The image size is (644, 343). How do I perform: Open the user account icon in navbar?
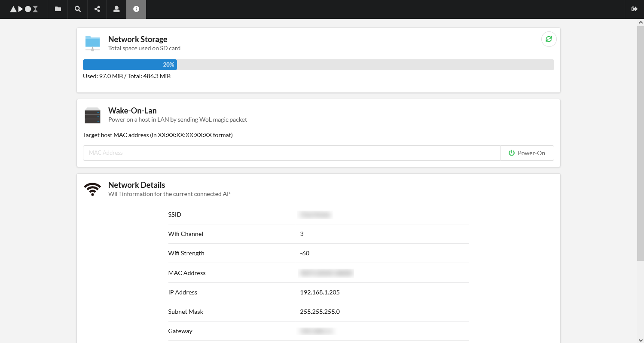[116, 9]
